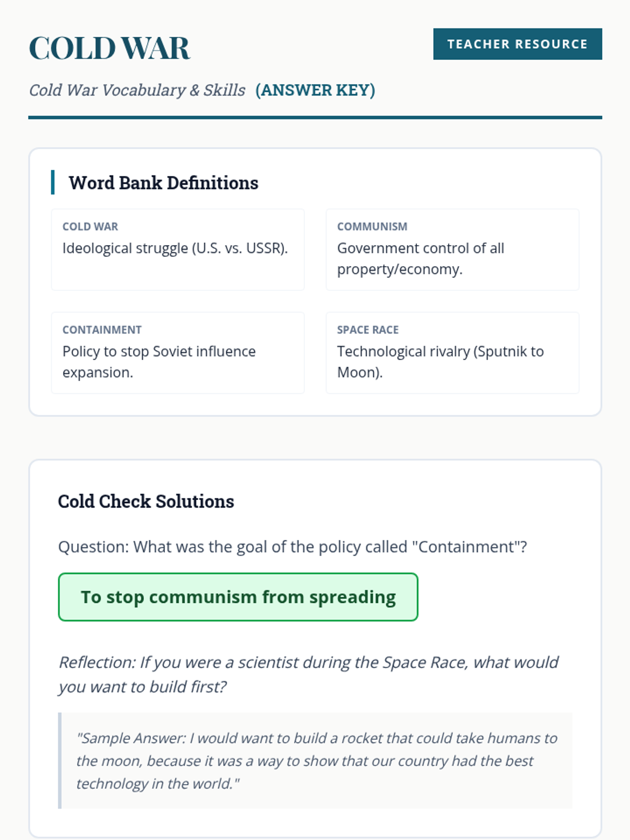Click the SPACE RACE term label

[367, 330]
